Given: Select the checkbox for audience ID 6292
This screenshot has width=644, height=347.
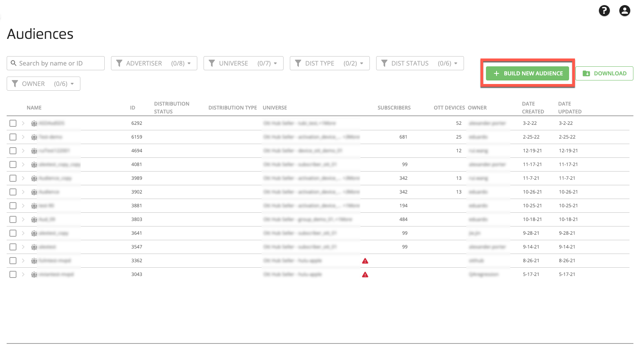Looking at the screenshot, I should [13, 123].
